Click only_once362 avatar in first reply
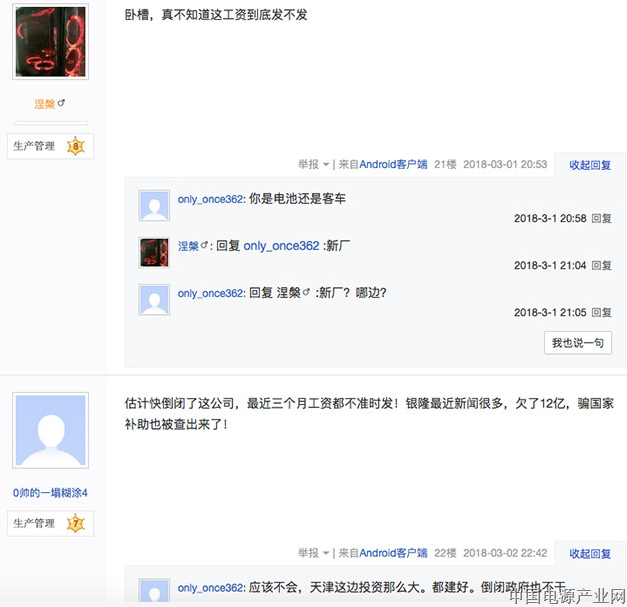627x607 pixels. (154, 206)
